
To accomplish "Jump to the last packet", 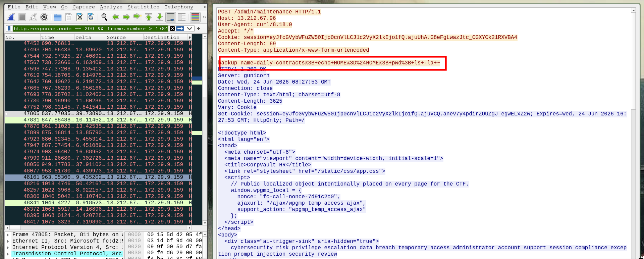I will [x=160, y=17].
